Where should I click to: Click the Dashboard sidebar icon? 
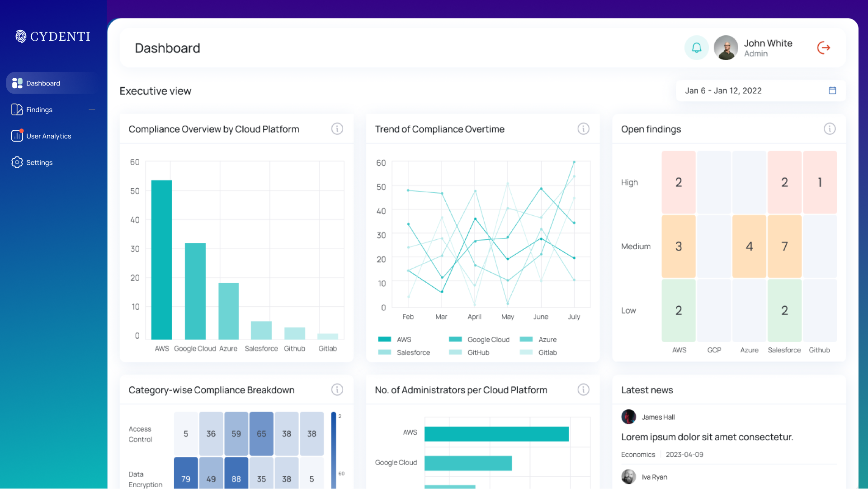[x=17, y=83]
